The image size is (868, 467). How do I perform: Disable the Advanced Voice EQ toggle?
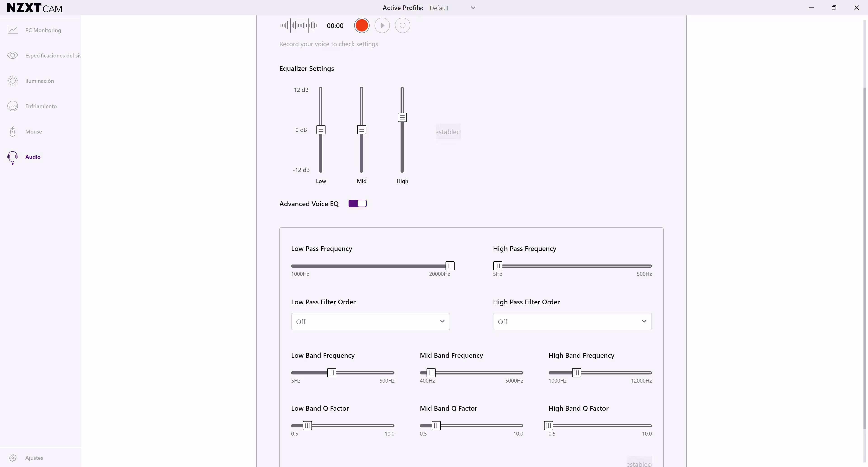point(358,204)
